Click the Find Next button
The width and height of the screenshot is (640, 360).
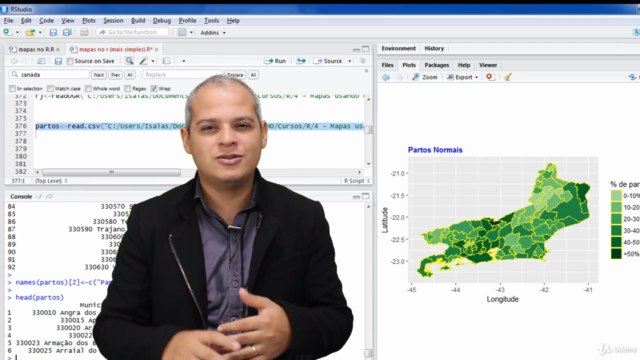(98, 75)
